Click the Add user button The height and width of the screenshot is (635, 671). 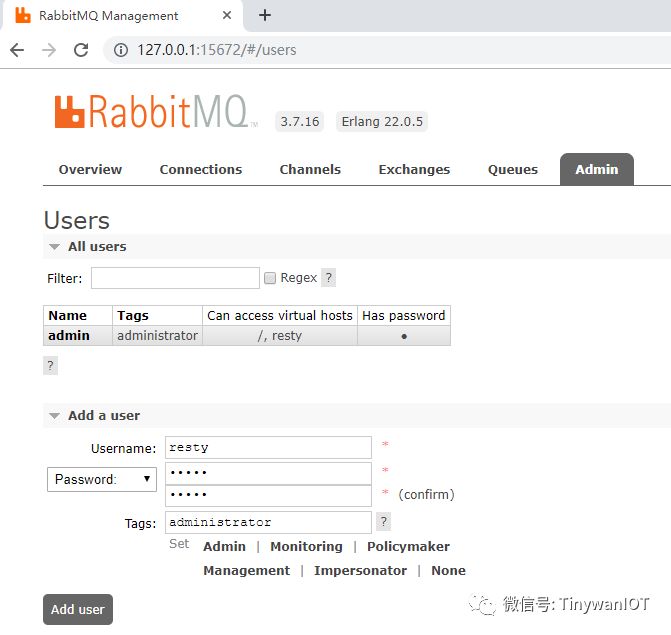point(78,609)
